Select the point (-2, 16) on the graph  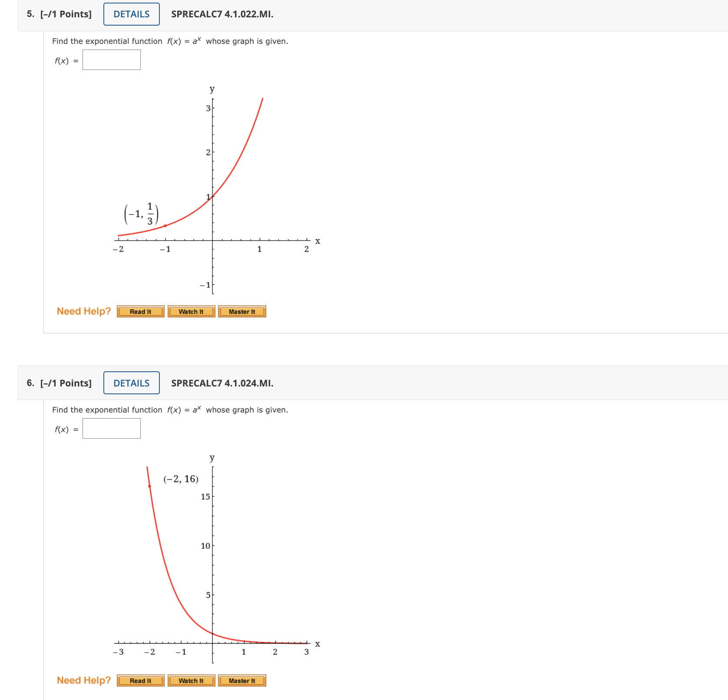(x=149, y=486)
